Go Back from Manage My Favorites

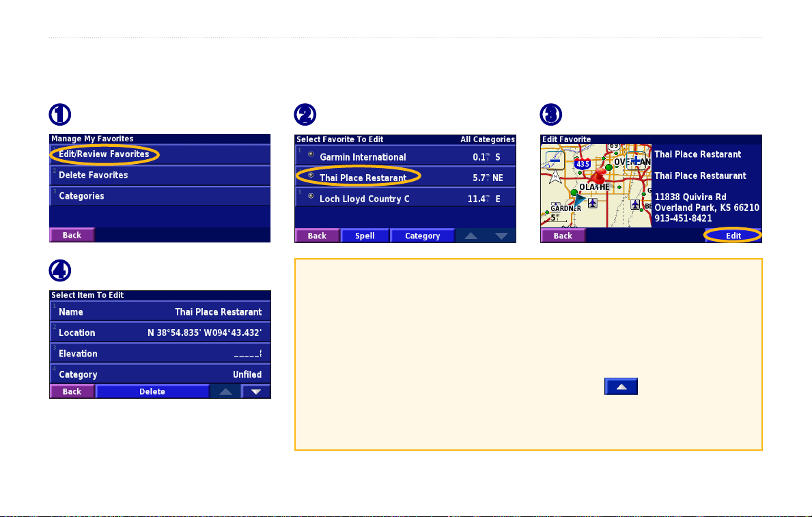coord(72,235)
